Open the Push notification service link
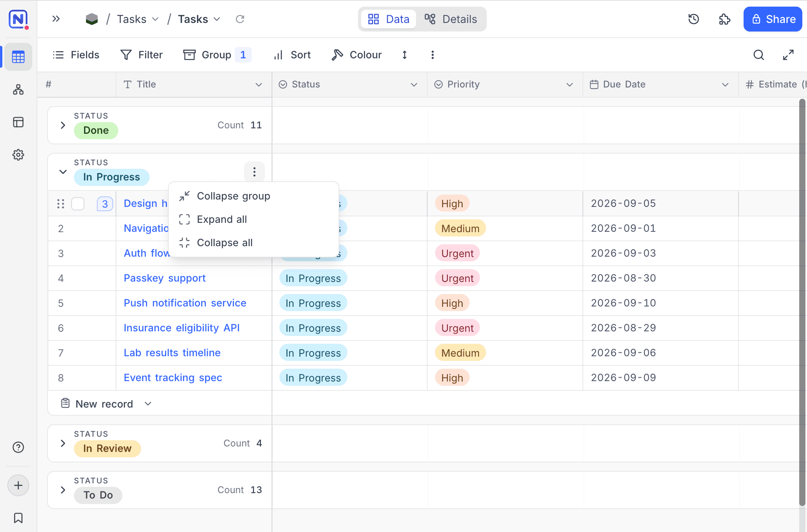The width and height of the screenshot is (807, 532). pos(185,303)
